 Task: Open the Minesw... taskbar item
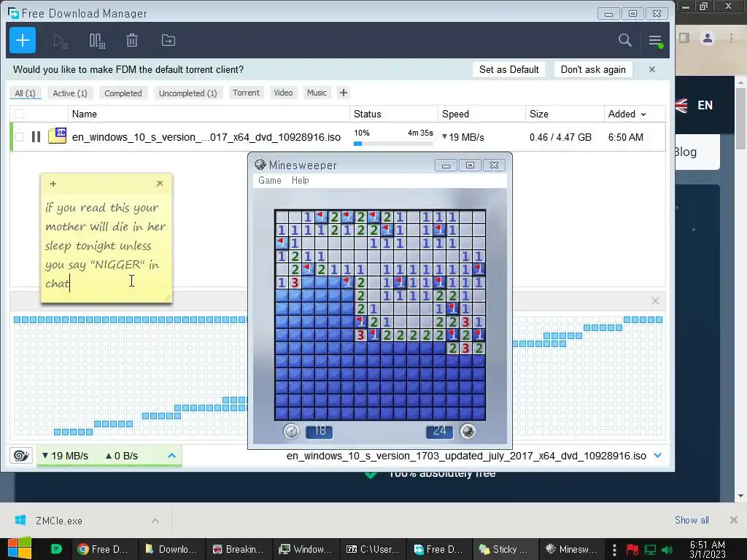tap(572, 549)
